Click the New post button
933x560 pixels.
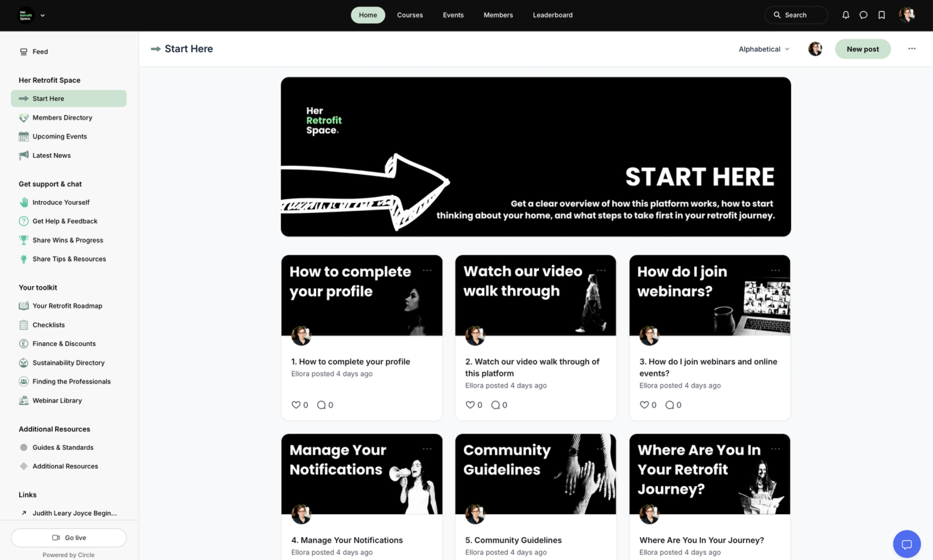click(x=863, y=49)
